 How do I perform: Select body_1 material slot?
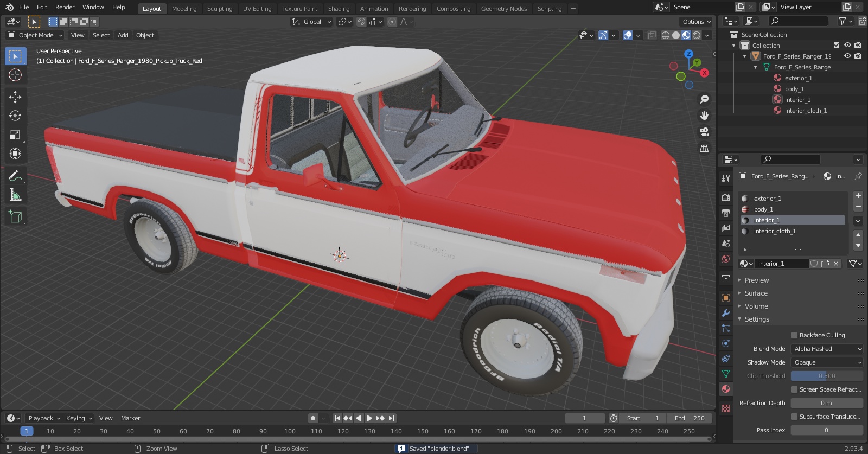[793, 209]
